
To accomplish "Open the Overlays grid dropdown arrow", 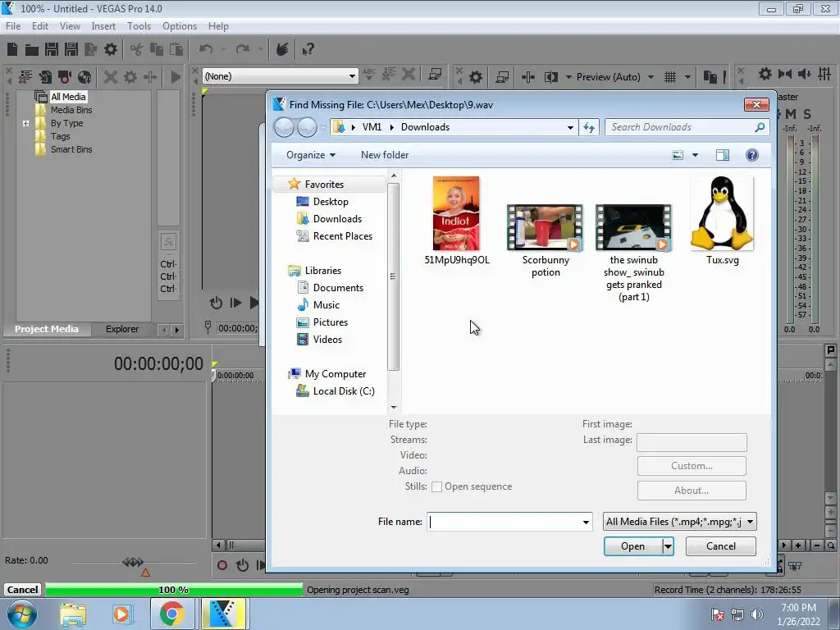I will (x=687, y=77).
